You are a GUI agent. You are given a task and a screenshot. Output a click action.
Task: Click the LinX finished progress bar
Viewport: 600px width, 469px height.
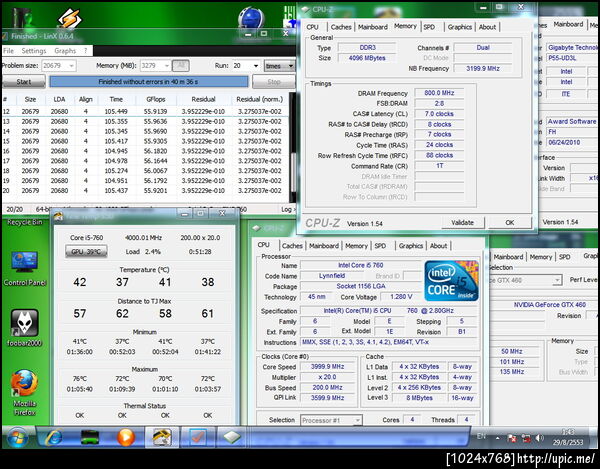pyautogui.click(x=148, y=81)
